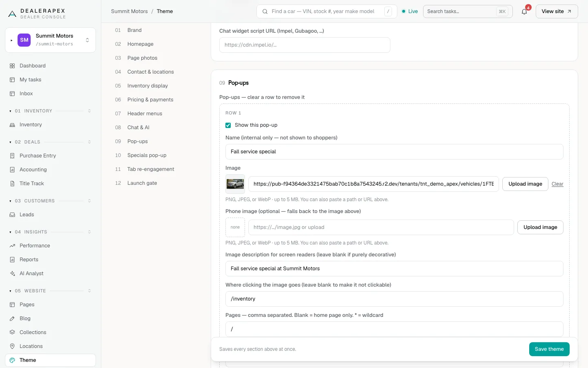The height and width of the screenshot is (368, 588).
Task: Open the Summit Motors dealership switcher
Action: (50, 40)
